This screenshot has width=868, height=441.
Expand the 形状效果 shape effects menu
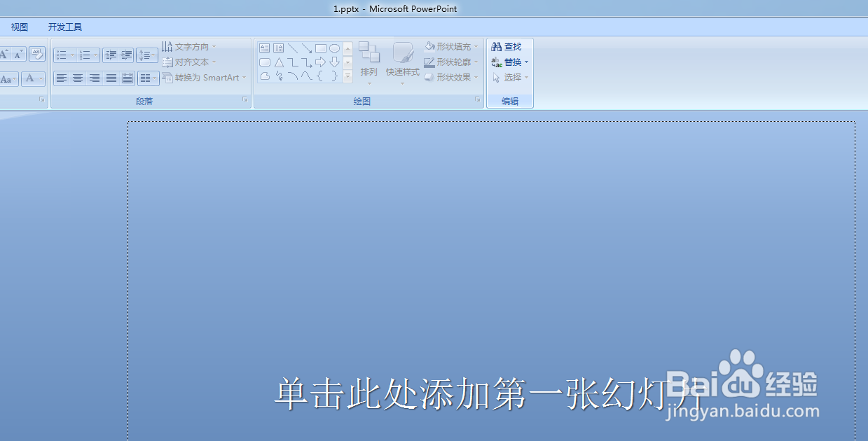(x=451, y=78)
